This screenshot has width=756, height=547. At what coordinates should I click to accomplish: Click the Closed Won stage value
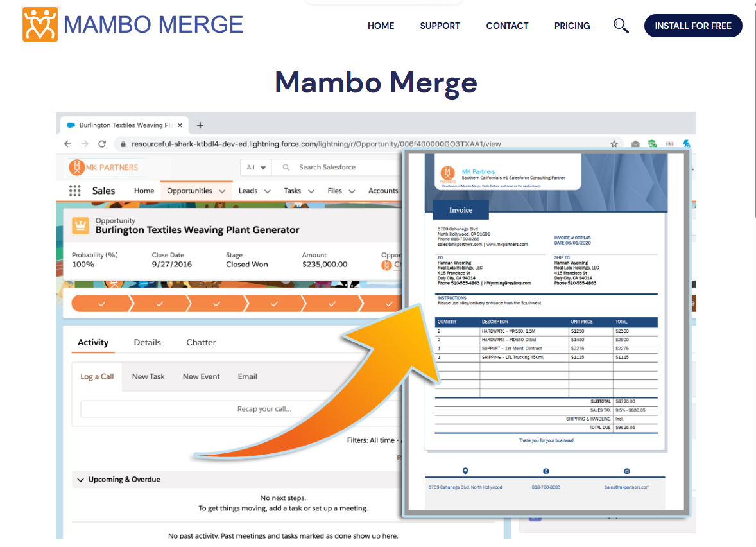(247, 265)
